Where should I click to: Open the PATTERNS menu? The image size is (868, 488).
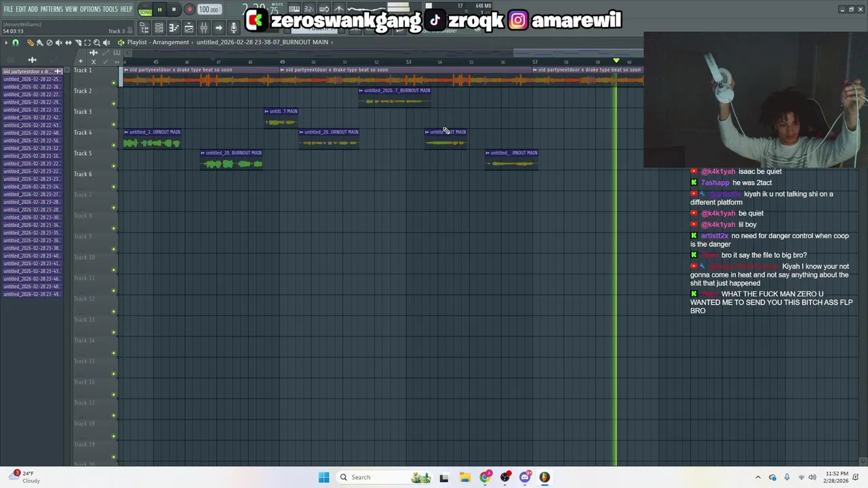click(x=52, y=9)
